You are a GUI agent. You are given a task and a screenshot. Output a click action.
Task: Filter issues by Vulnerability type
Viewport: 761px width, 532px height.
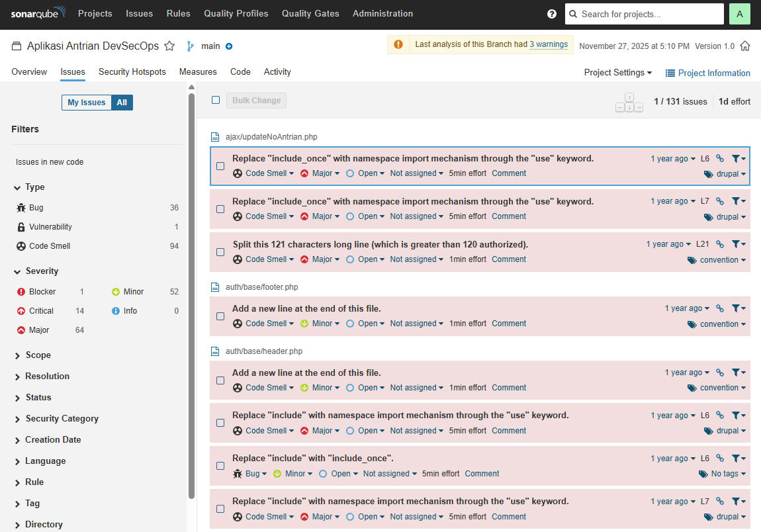(x=50, y=227)
